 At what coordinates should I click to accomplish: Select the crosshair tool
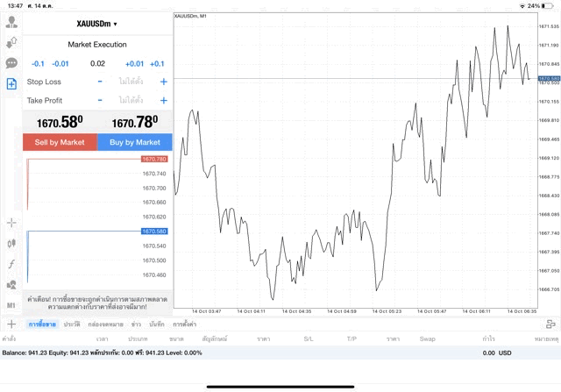pos(11,224)
